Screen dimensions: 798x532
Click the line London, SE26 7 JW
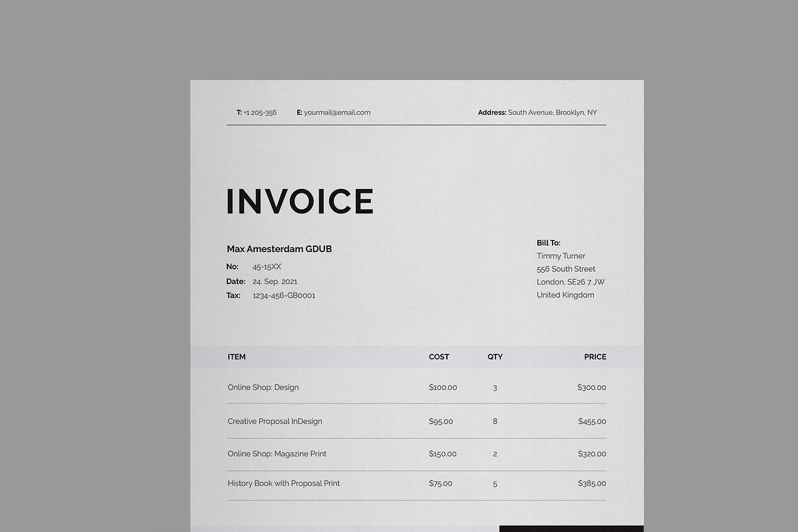571,282
